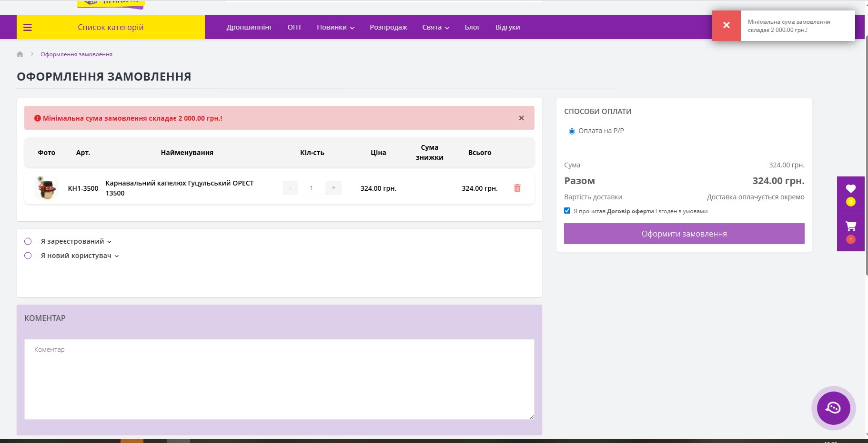
Task: Select the 'Я зареєстрований' radio option
Action: pos(28,241)
